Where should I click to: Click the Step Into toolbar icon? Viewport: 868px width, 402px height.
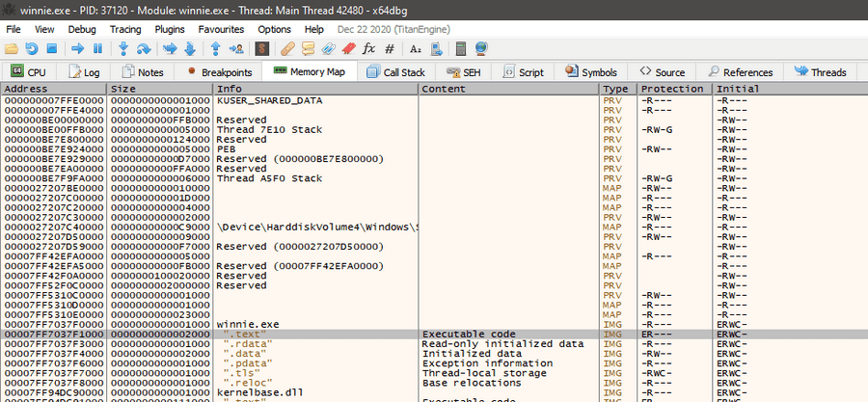124,48
